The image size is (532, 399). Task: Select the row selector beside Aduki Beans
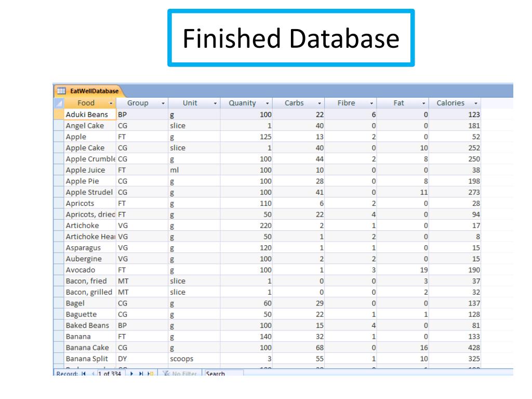click(59, 114)
